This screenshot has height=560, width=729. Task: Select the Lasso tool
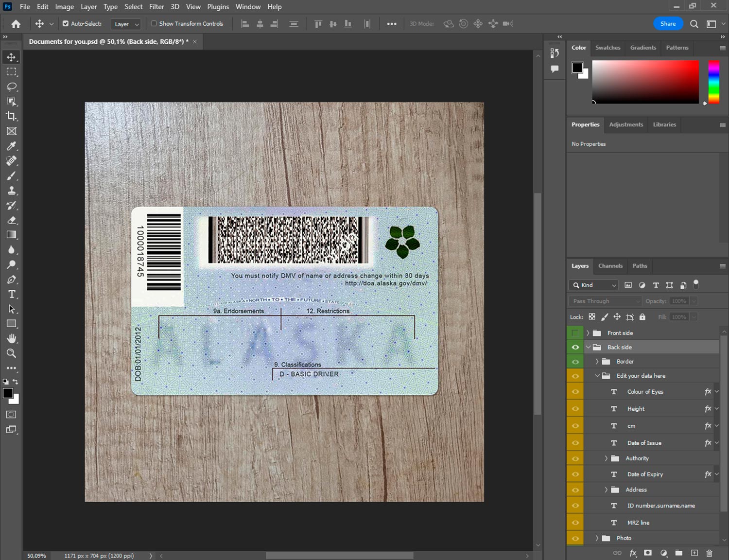[x=12, y=87]
